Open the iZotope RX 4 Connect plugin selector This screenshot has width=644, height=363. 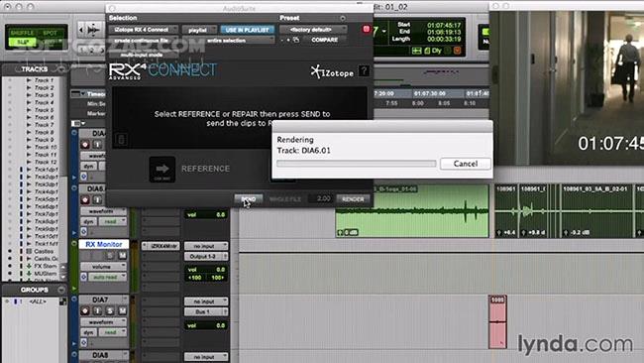coord(144,30)
